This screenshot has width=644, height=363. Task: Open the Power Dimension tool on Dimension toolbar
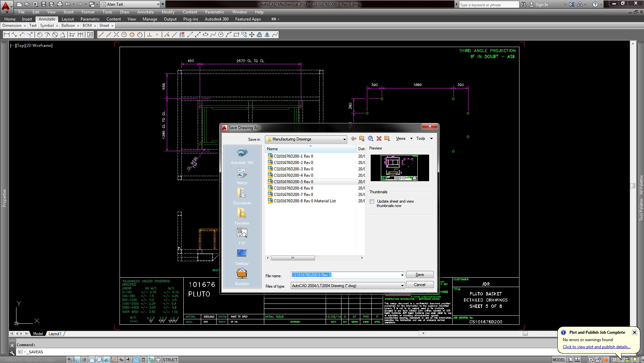tap(30, 34)
